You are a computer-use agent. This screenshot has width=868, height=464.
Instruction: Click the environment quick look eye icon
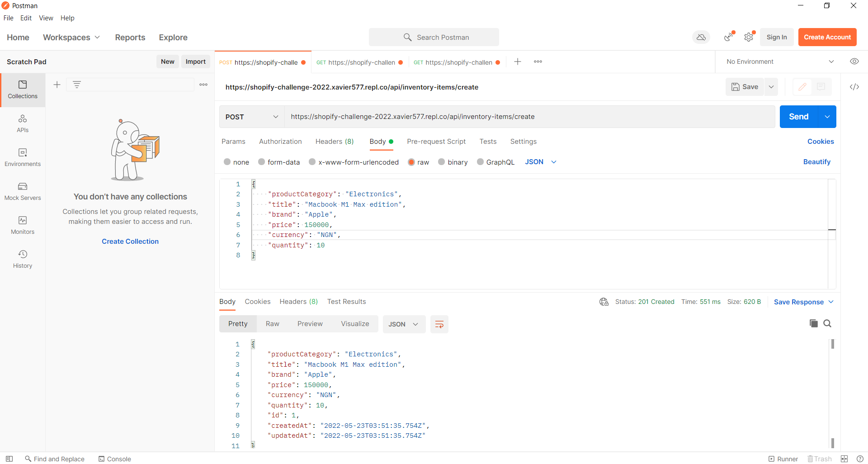click(x=854, y=62)
